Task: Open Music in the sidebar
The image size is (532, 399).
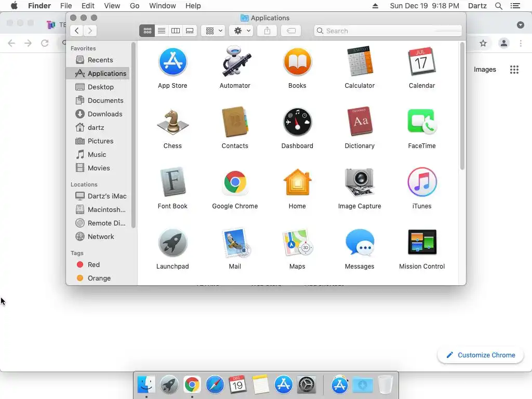Action: [98, 155]
